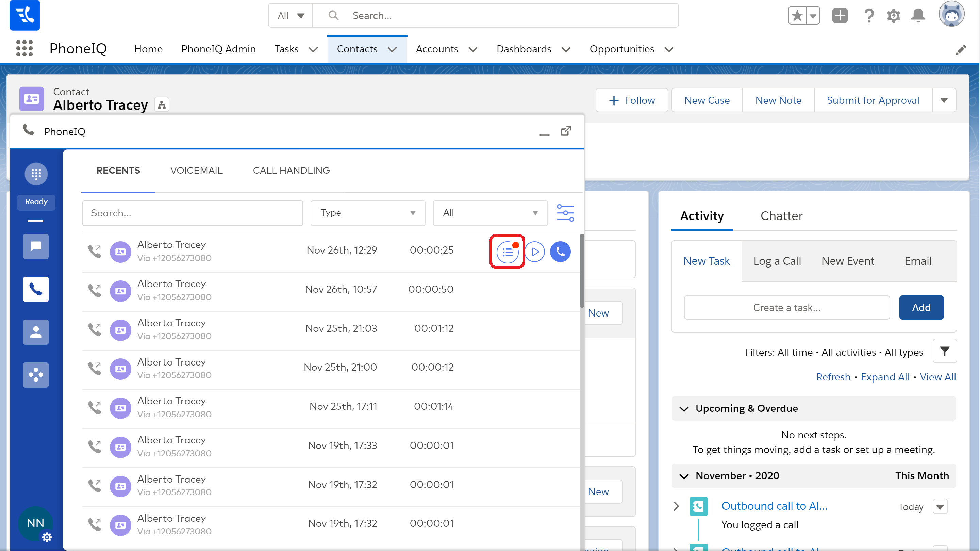The image size is (980, 551).
Task: Open the All dropdown in recents filter
Action: click(x=489, y=213)
